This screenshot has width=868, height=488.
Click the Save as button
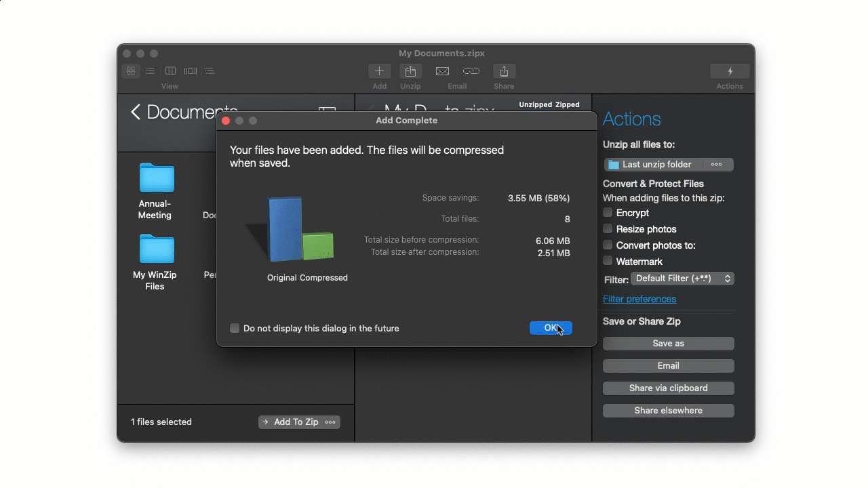[668, 344]
